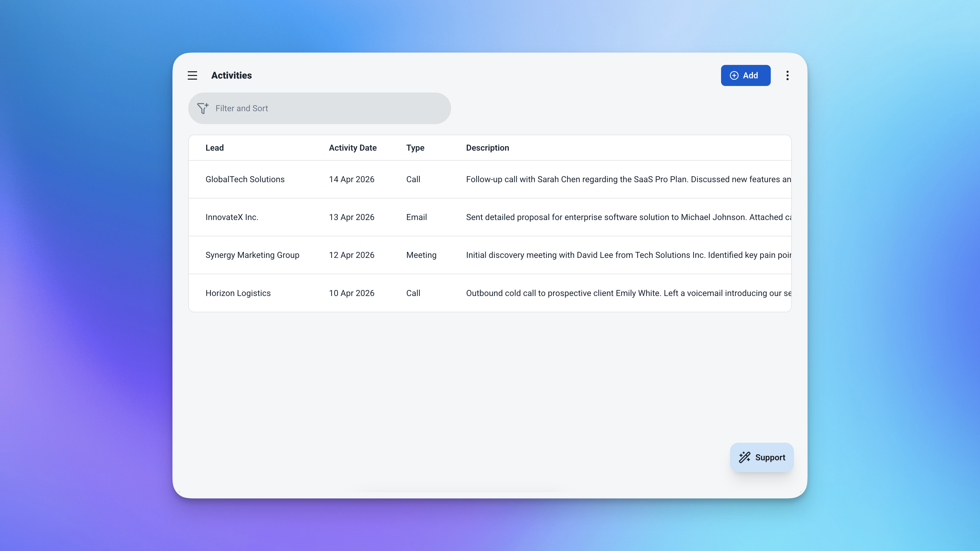This screenshot has height=551, width=980.
Task: Click the three-dot more options icon
Action: [x=787, y=75]
